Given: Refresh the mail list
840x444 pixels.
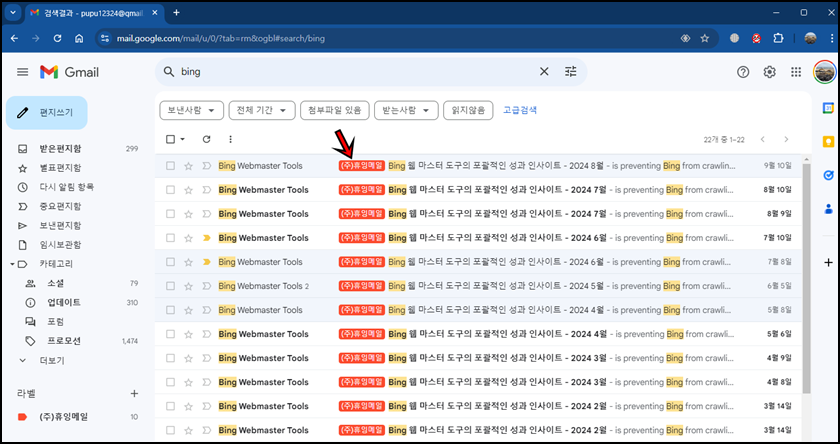Looking at the screenshot, I should pos(206,139).
